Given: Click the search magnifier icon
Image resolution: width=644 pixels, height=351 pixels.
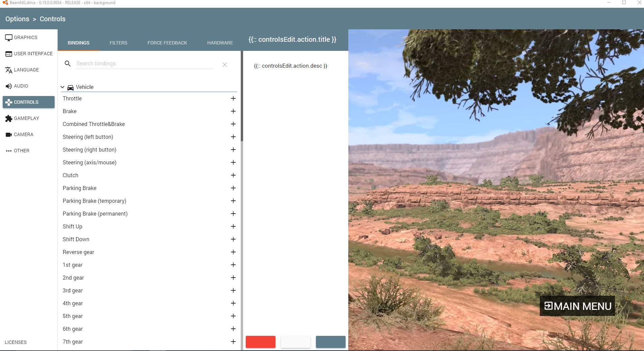Looking at the screenshot, I should [67, 63].
